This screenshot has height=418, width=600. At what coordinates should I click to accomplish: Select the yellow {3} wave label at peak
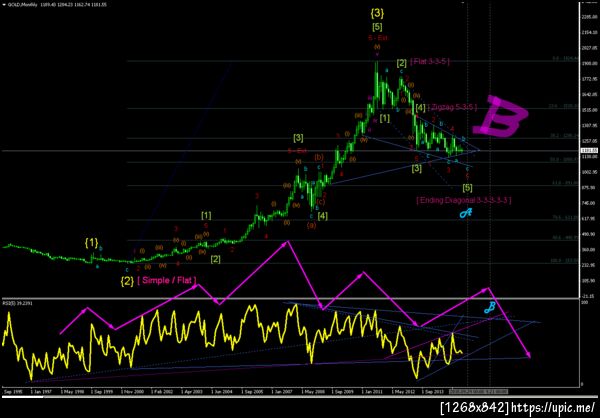pos(377,13)
